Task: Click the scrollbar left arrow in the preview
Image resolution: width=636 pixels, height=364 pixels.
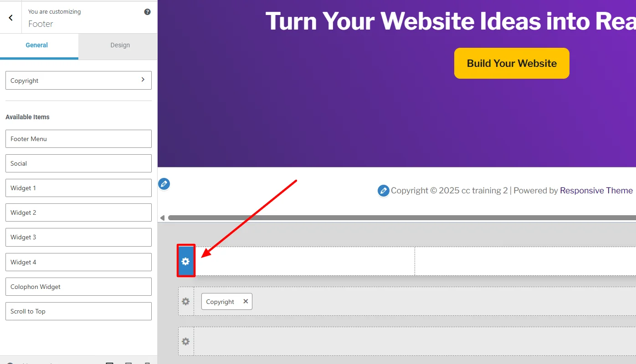Action: click(x=162, y=218)
